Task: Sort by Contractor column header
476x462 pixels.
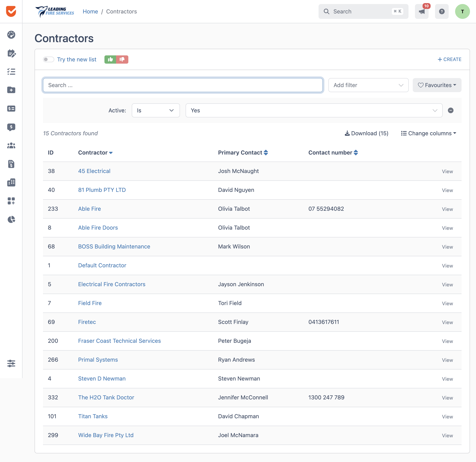Action: 95,153
